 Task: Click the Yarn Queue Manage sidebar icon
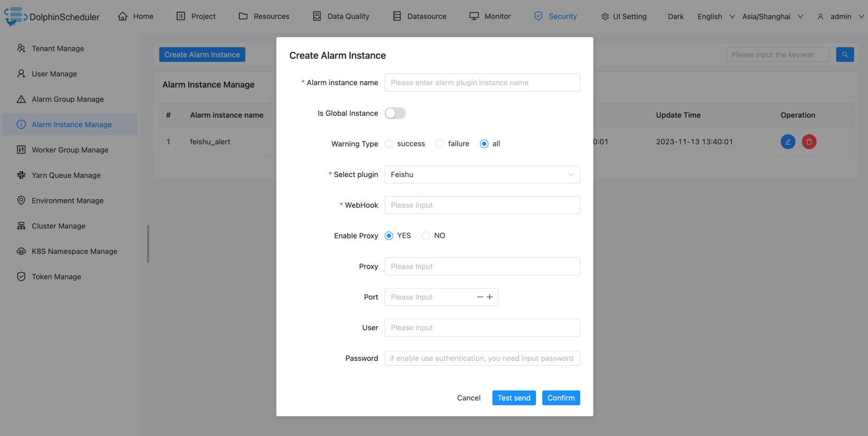(21, 175)
